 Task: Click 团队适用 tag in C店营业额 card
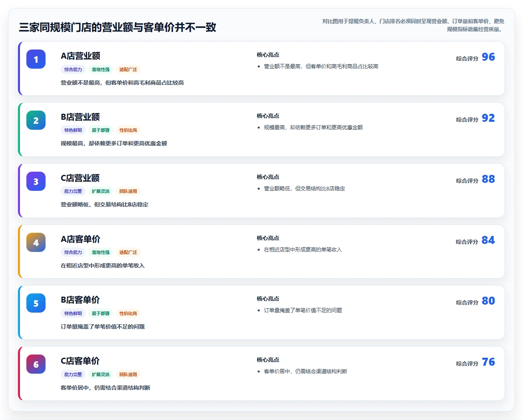coord(128,191)
